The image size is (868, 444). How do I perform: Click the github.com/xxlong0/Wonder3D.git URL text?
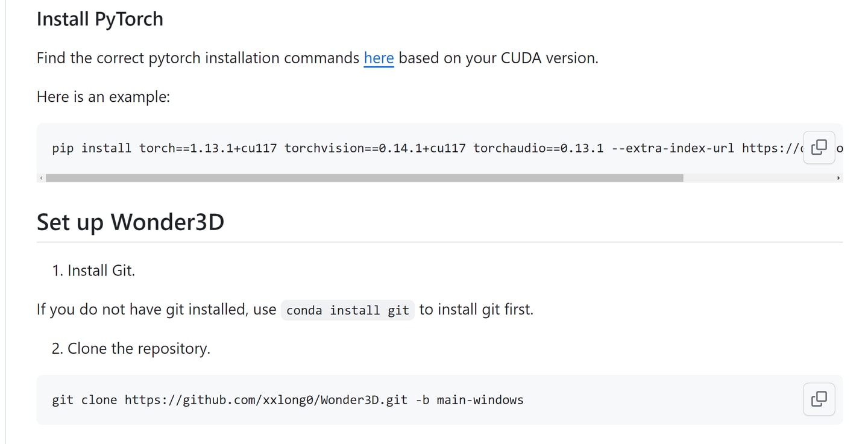(266, 400)
